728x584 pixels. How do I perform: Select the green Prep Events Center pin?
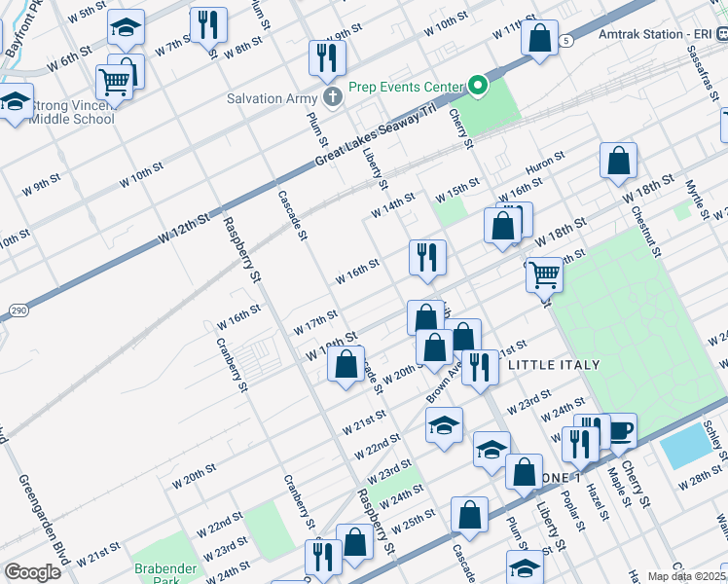(x=478, y=86)
